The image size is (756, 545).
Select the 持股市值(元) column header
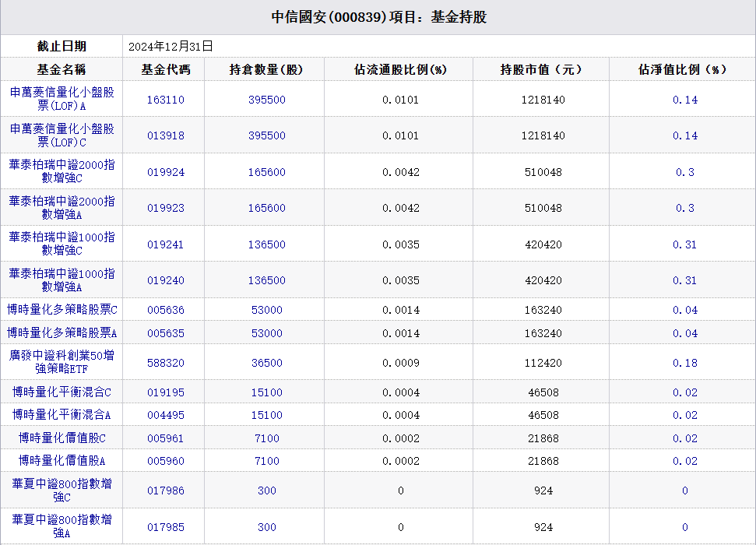click(541, 69)
